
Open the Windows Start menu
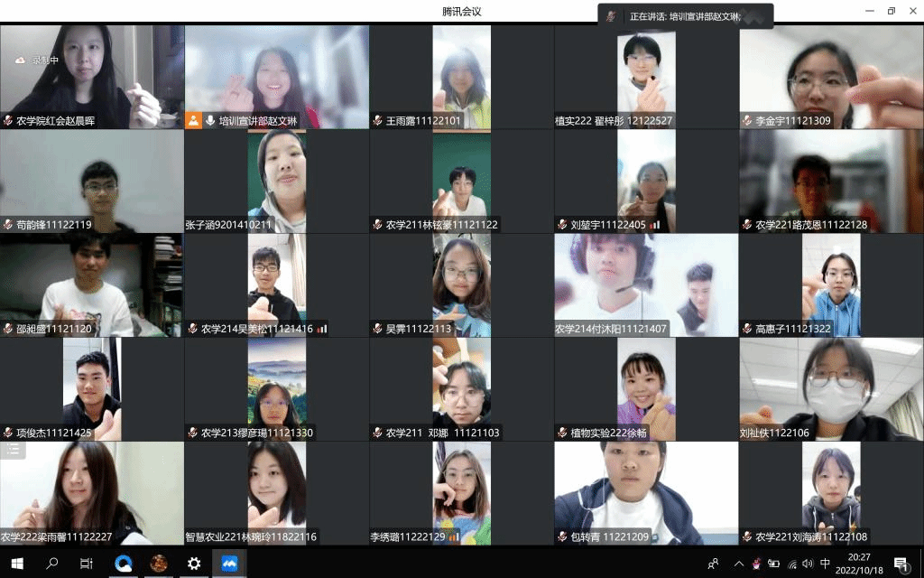[17, 564]
